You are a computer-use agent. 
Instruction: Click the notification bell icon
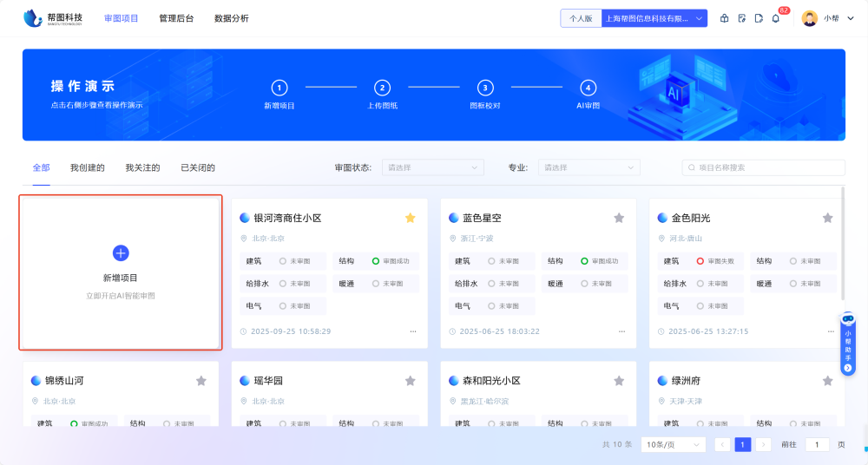pyautogui.click(x=775, y=18)
